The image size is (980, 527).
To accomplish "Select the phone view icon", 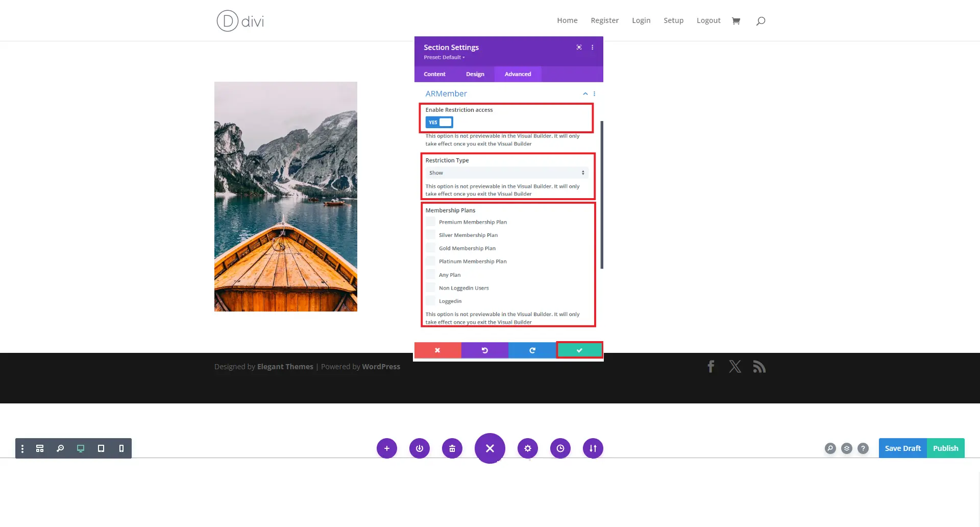I will point(121,448).
